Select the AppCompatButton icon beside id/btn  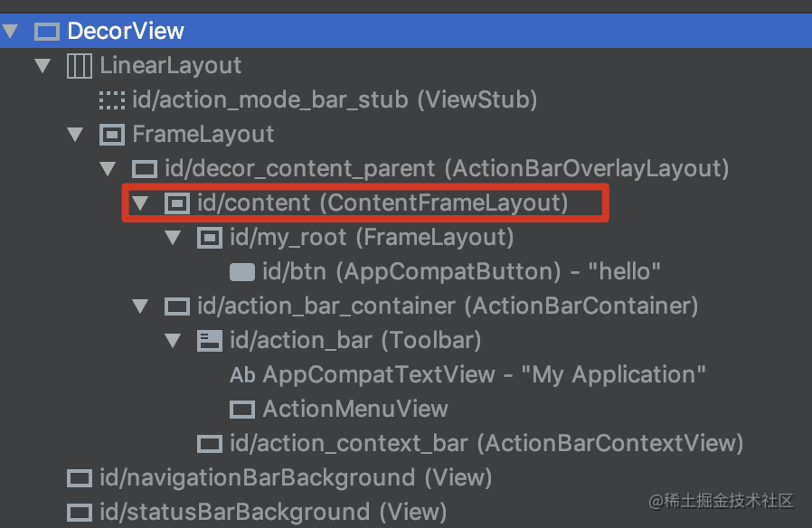pyautogui.click(x=241, y=271)
